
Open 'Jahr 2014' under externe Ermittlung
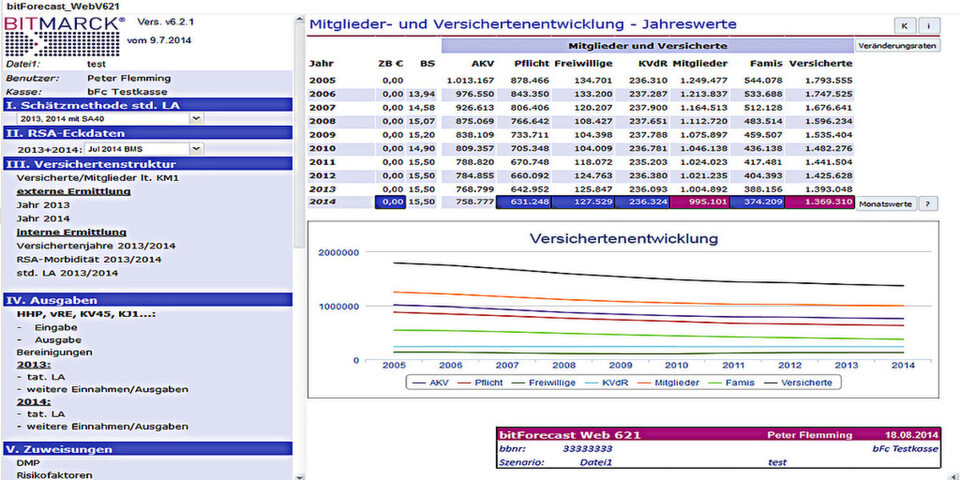pyautogui.click(x=43, y=219)
